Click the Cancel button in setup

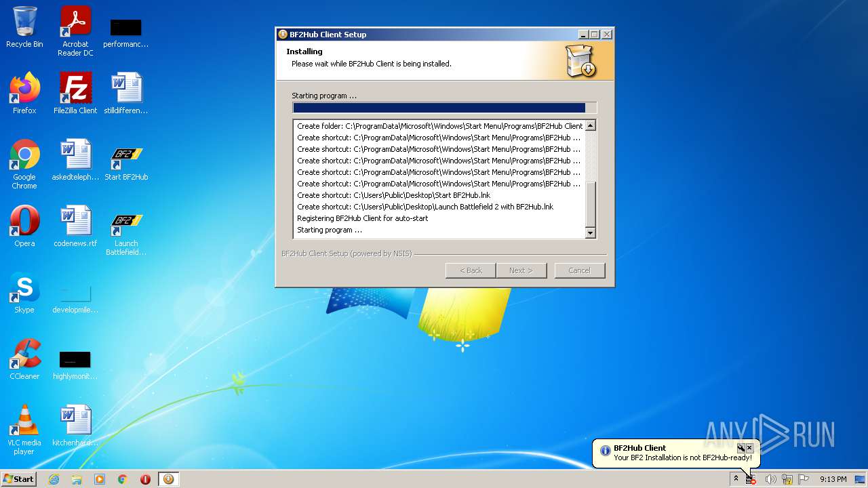pyautogui.click(x=579, y=270)
